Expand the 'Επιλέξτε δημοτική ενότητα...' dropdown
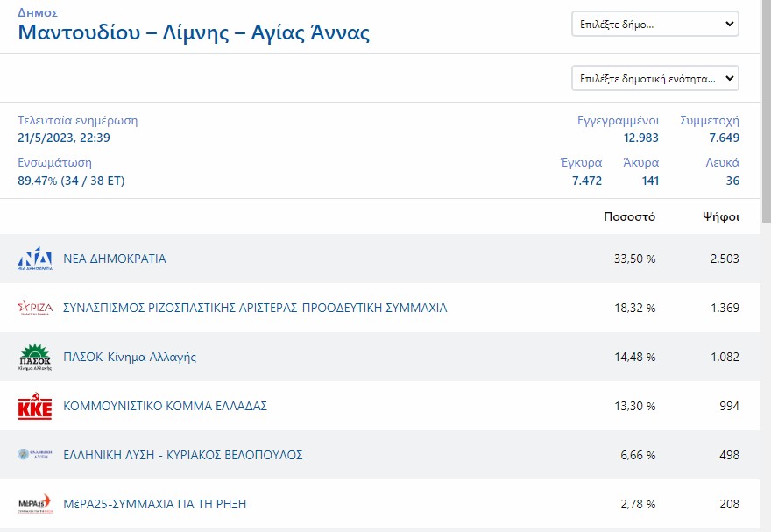This screenshot has height=532, width=771. [654, 78]
